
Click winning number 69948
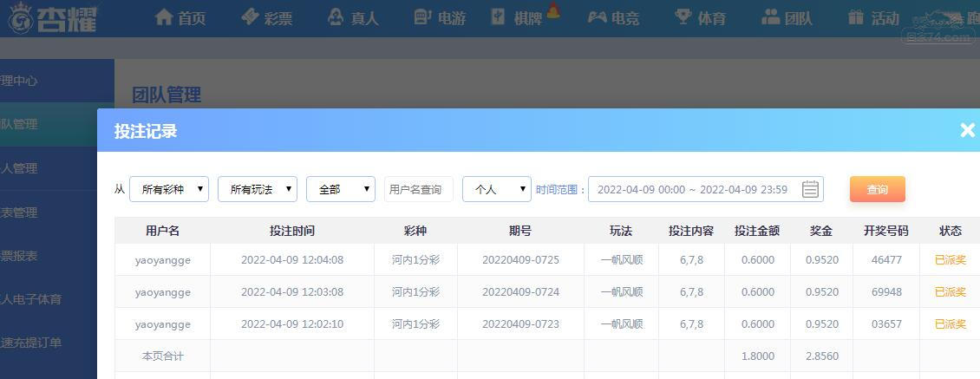click(886, 292)
